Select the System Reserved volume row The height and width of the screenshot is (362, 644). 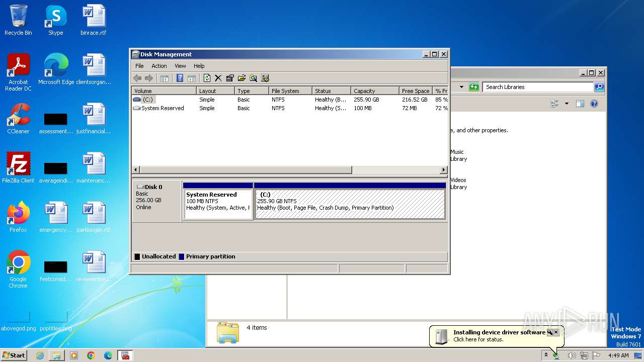(x=290, y=108)
